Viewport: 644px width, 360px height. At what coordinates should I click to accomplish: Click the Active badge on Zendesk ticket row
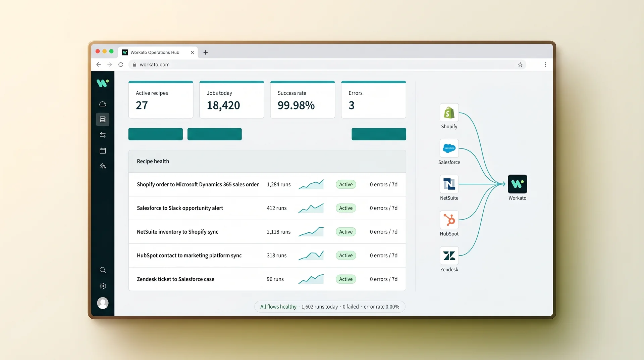click(346, 279)
